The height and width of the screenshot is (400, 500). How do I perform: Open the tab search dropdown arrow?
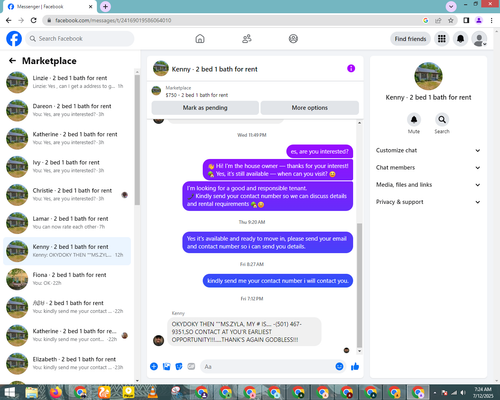point(451,6)
